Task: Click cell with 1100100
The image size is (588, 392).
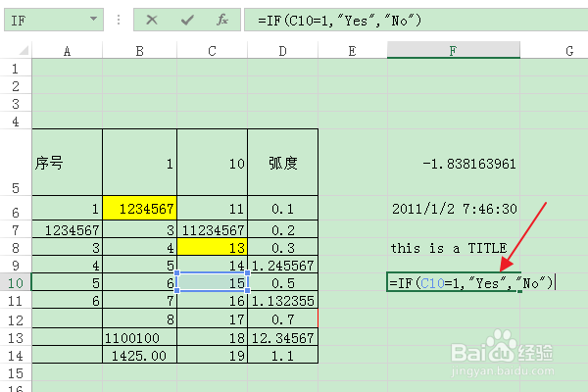Action: 139,337
